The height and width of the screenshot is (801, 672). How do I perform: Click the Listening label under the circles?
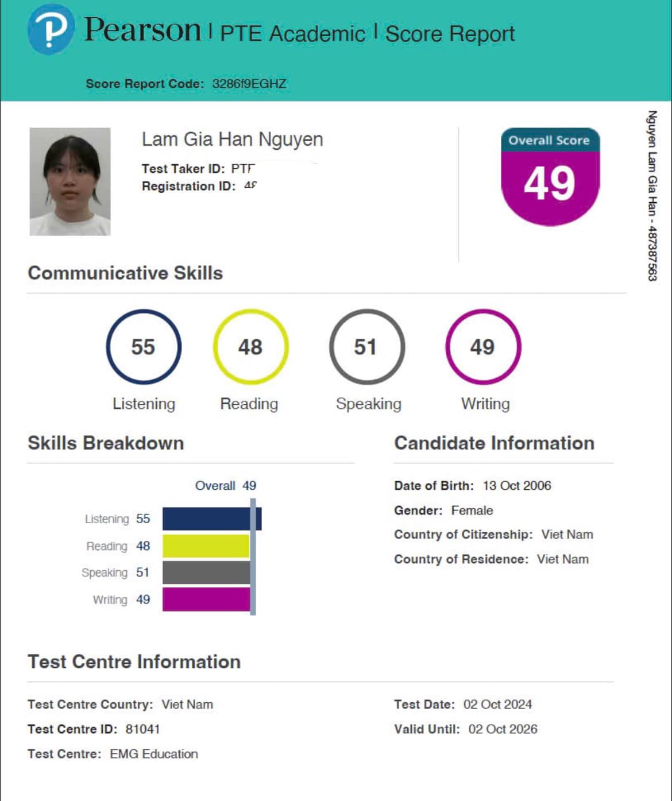[144, 404]
